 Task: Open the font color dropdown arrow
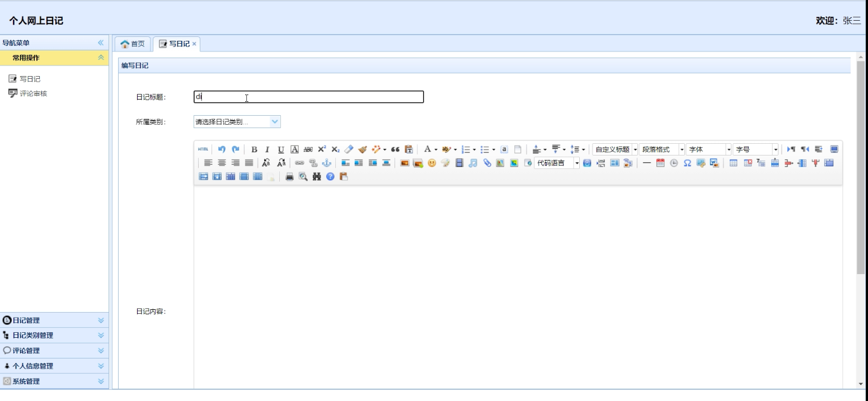436,150
